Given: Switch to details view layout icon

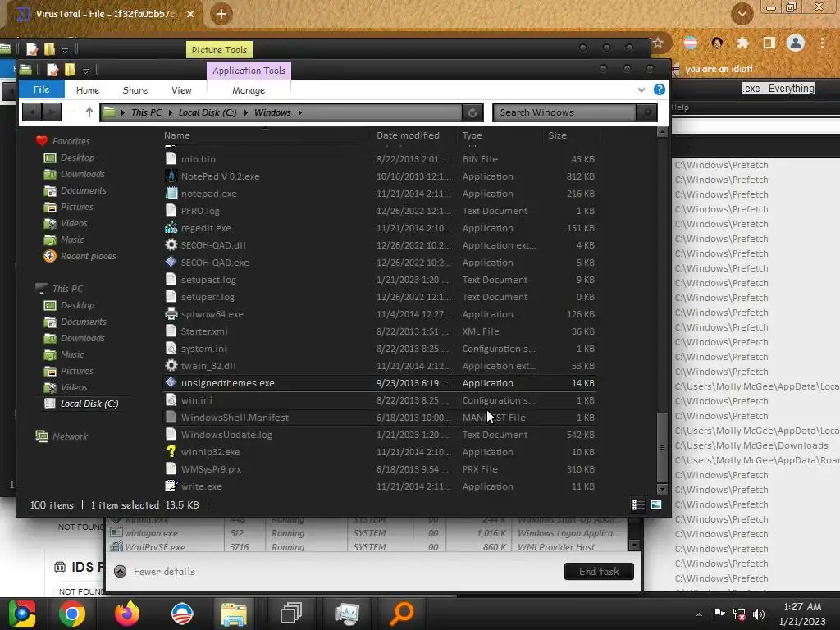Looking at the screenshot, I should pyautogui.click(x=638, y=504).
